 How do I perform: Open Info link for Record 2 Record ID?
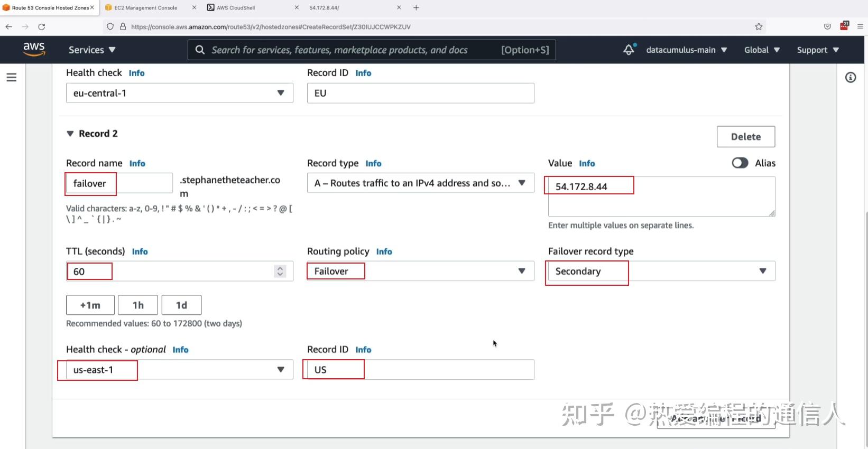(x=364, y=350)
